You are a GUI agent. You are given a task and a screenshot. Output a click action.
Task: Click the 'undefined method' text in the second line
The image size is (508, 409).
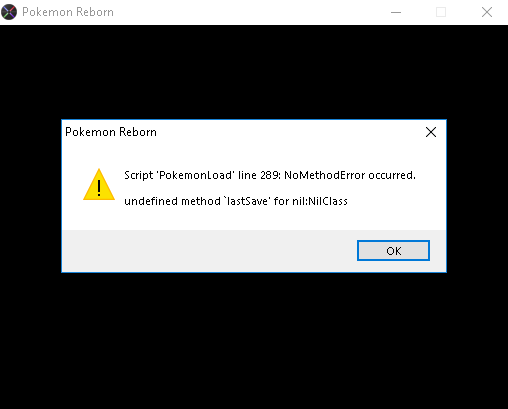(x=172, y=201)
